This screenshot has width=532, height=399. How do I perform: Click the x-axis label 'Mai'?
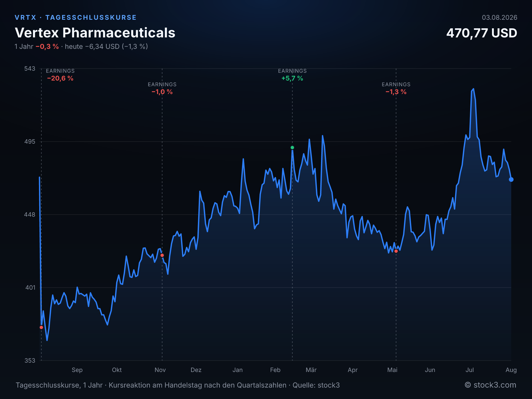coord(392,370)
